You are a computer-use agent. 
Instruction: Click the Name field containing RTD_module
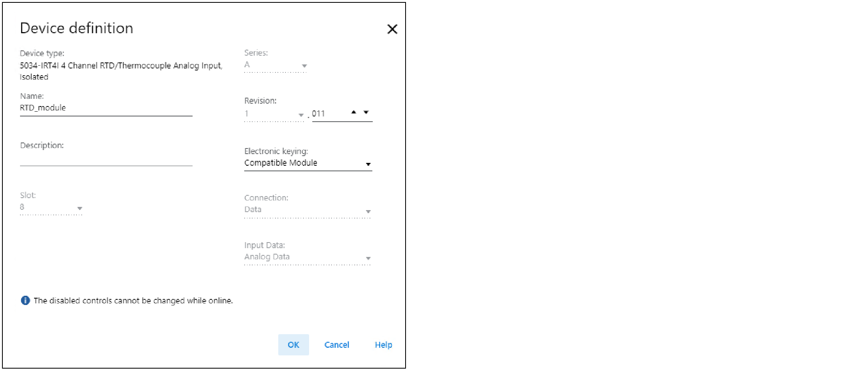coord(106,108)
